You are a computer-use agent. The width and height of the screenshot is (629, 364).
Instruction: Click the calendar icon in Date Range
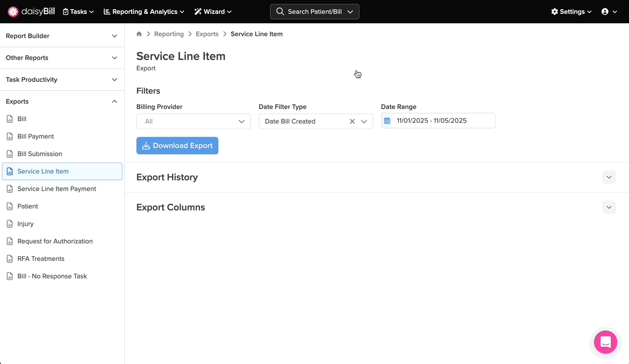click(387, 121)
